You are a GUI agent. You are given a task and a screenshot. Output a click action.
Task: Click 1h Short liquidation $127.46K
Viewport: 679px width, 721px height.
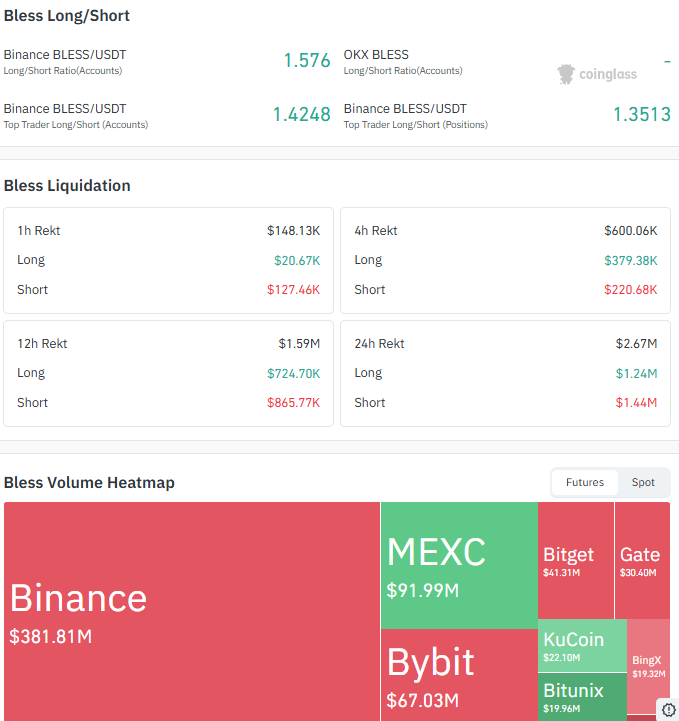(293, 290)
